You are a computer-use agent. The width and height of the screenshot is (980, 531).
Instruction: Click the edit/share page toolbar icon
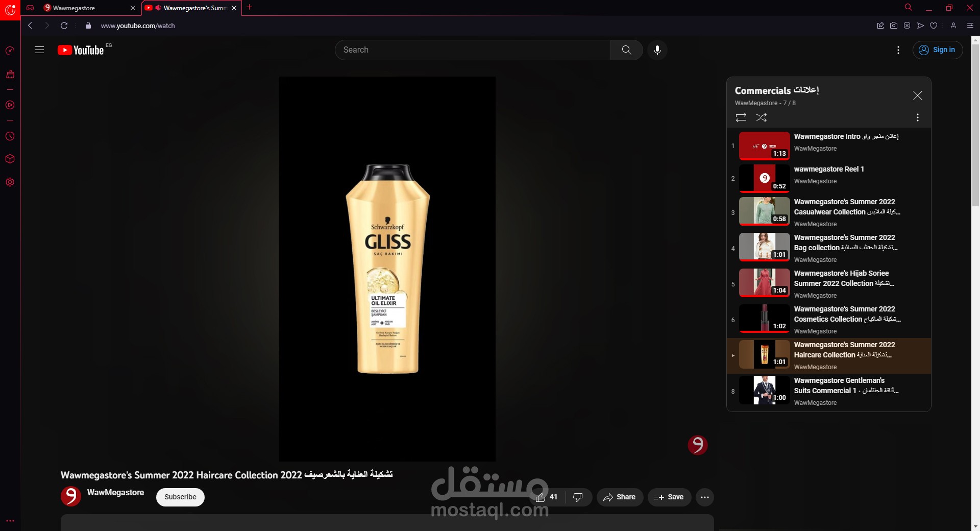coord(880,26)
